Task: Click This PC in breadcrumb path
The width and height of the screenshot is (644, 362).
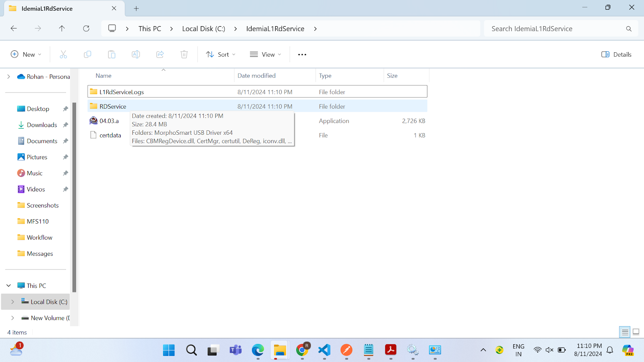Action: coord(150,29)
